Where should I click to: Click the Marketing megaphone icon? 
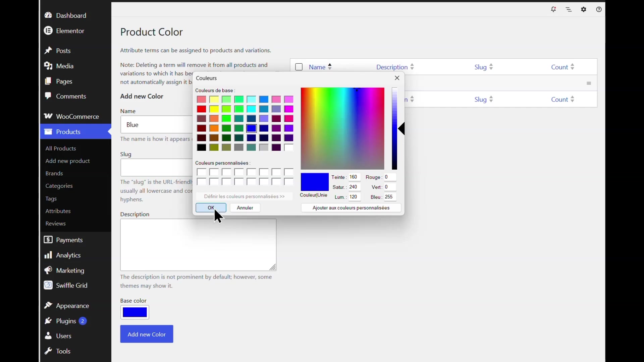(48, 270)
